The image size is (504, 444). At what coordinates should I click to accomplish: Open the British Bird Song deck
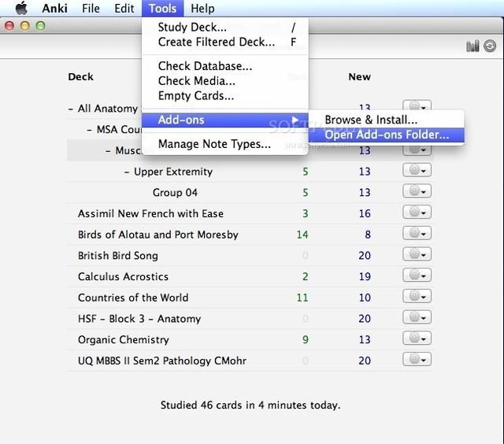pos(118,255)
